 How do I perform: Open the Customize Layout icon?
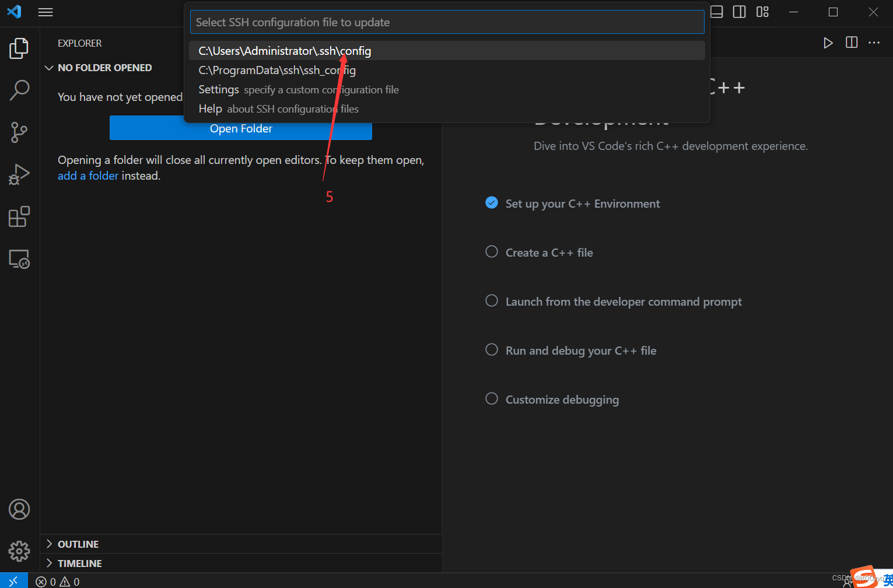[762, 12]
